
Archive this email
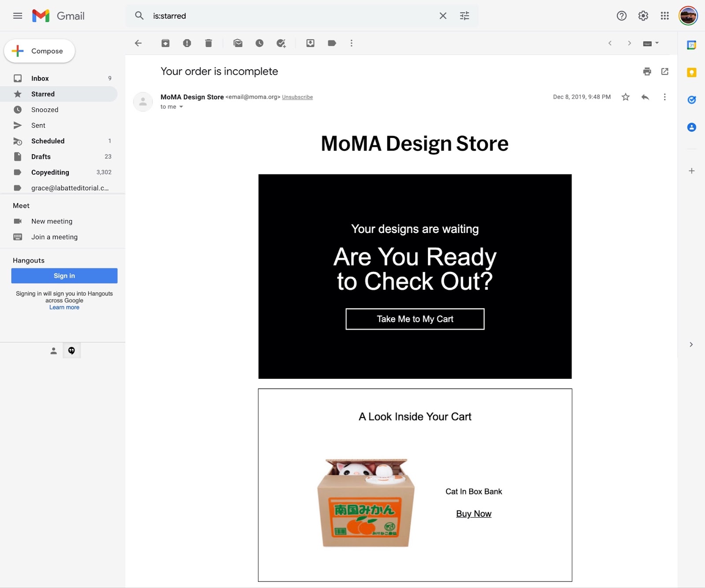click(x=165, y=43)
